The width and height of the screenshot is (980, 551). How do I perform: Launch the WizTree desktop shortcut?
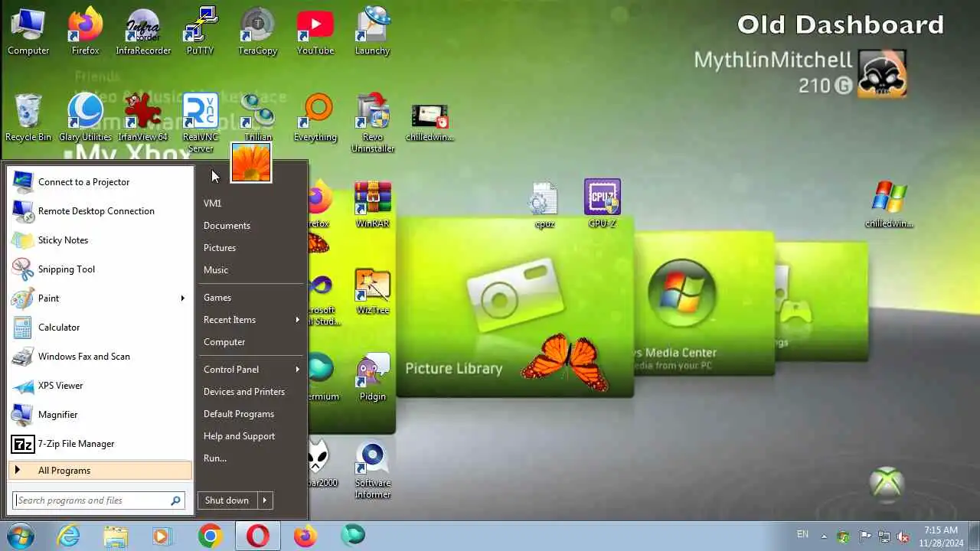(x=373, y=292)
